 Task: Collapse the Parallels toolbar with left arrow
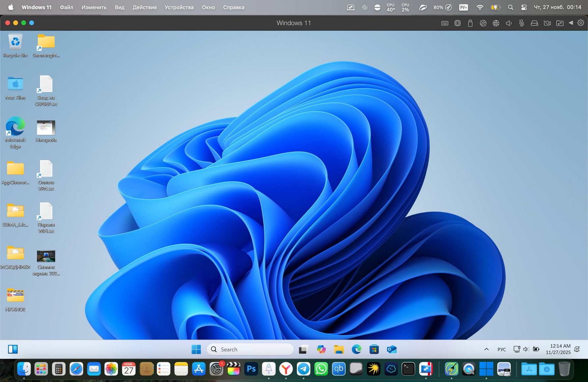(571, 23)
